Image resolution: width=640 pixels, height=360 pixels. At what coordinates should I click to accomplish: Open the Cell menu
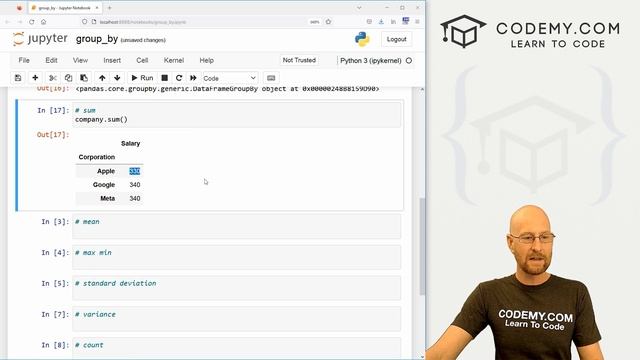click(142, 60)
